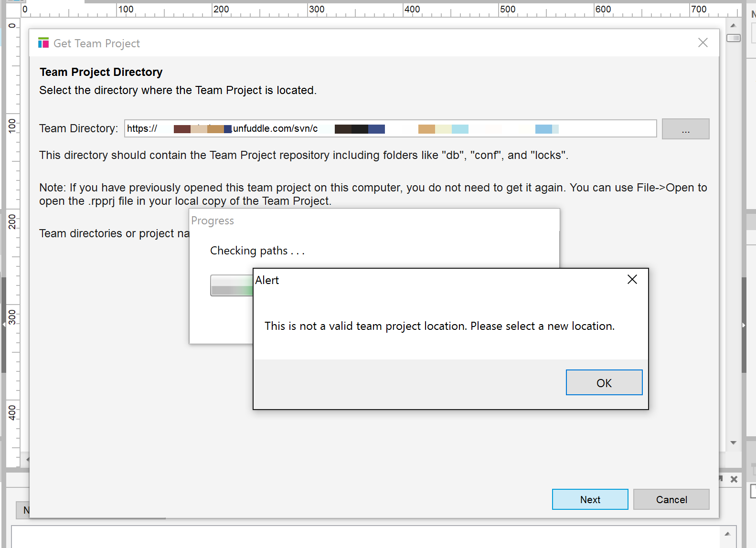The height and width of the screenshot is (548, 756).
Task: Click the 'Progress' dialog title
Action: coord(213,221)
